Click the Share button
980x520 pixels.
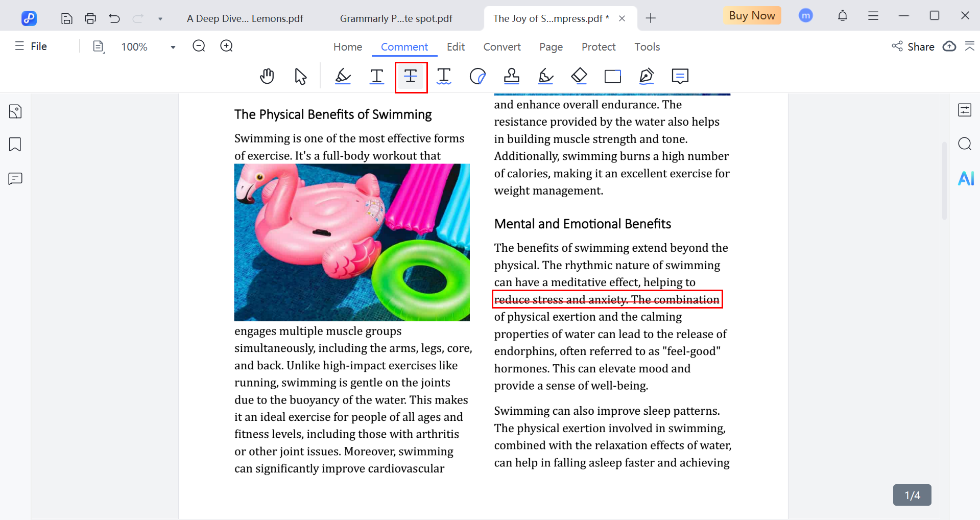click(913, 46)
